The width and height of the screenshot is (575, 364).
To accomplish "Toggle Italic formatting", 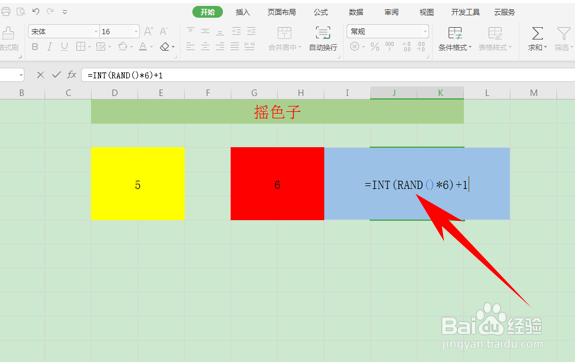I will pos(50,47).
